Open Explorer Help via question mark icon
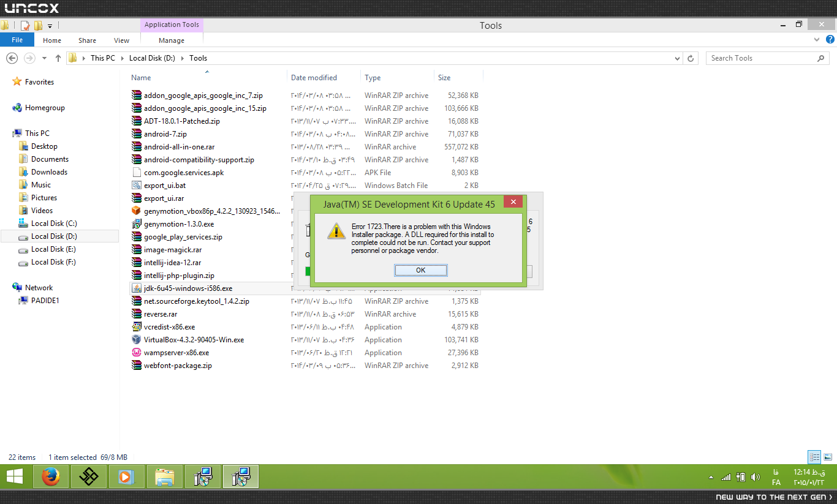Viewport: 837px width, 504px height. pyautogui.click(x=830, y=39)
